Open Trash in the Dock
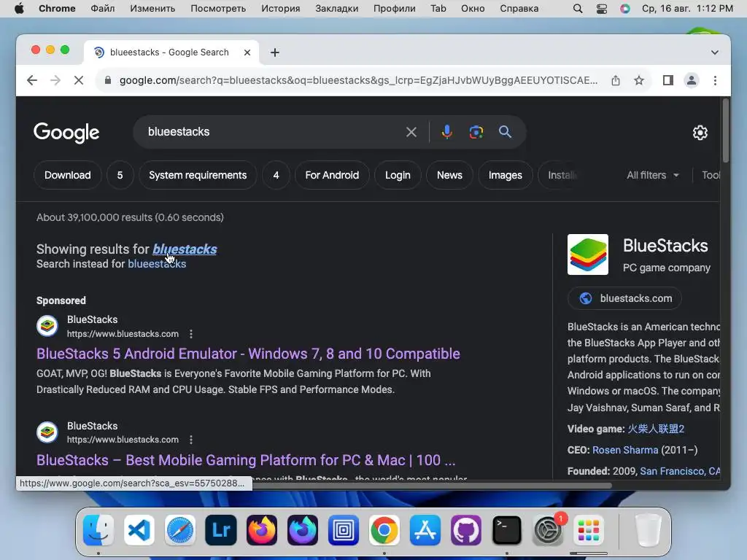 (x=648, y=530)
